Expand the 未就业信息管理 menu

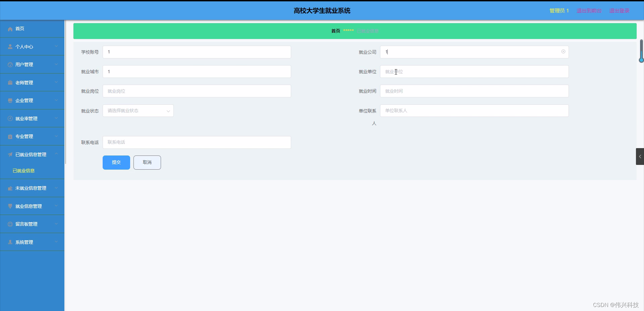[x=32, y=188]
